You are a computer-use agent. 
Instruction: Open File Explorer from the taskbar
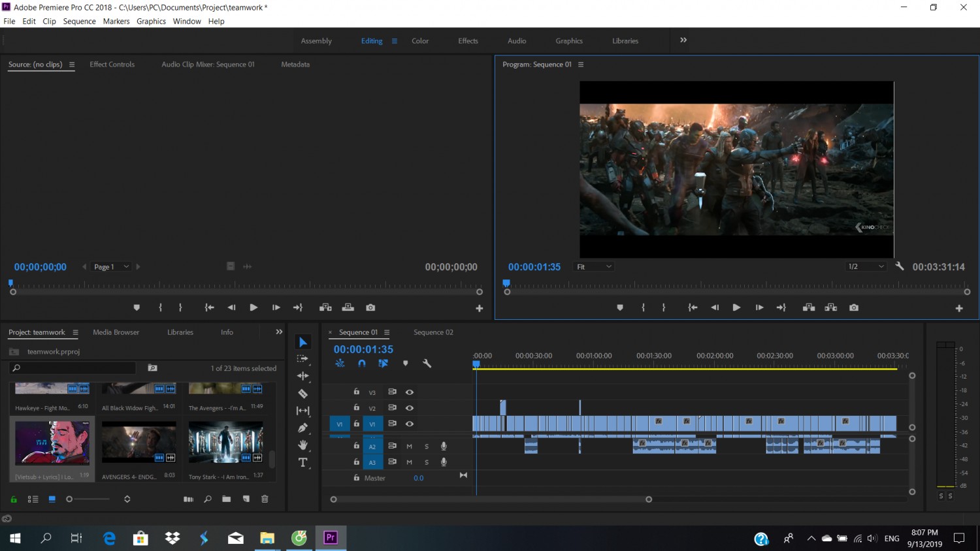click(267, 538)
